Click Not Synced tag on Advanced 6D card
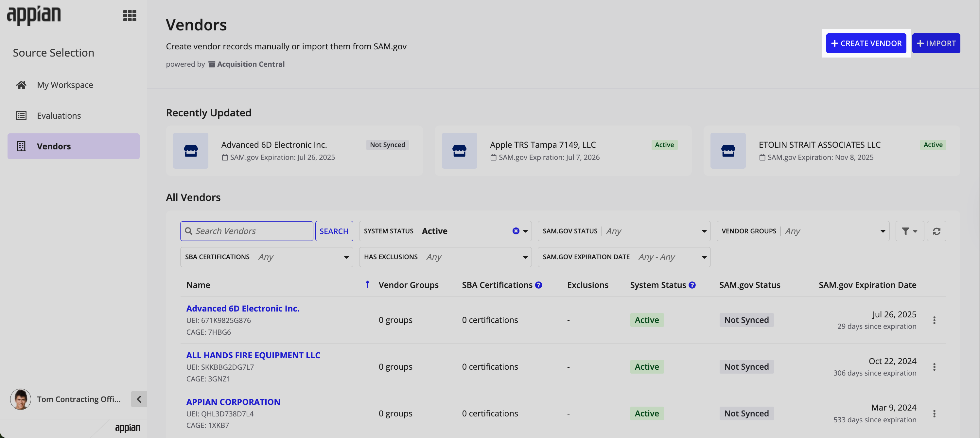 click(x=387, y=144)
